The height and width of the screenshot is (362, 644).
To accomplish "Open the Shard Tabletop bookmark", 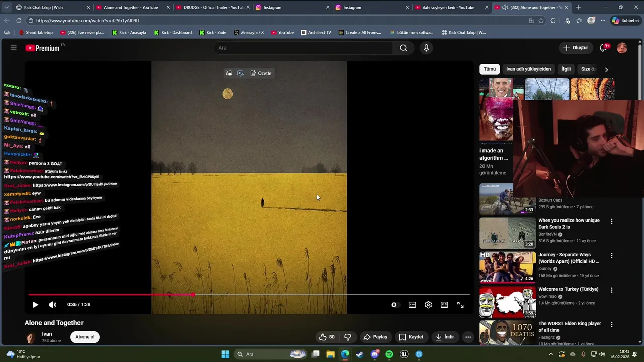I will click(35, 32).
